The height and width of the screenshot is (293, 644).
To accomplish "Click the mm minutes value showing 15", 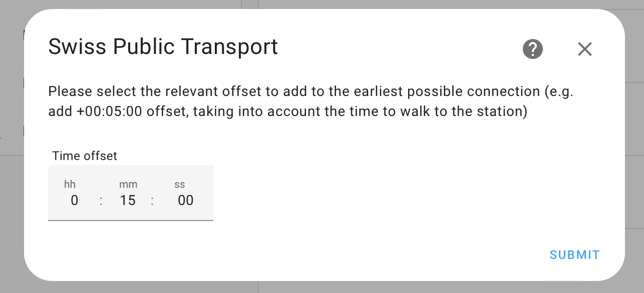I will point(128,200).
